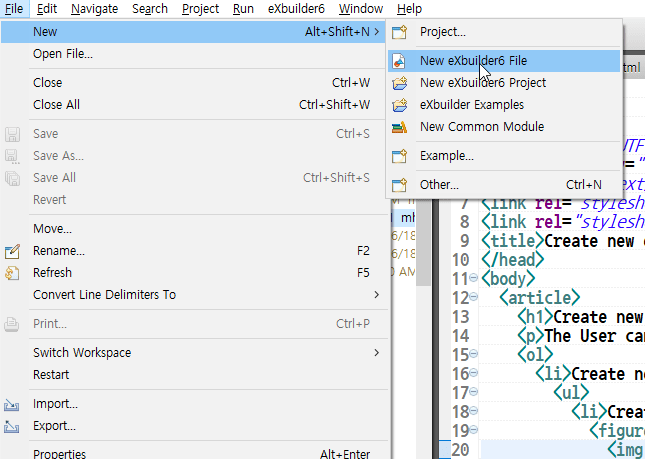645x459 pixels.
Task: Click the New Common Module icon
Action: [x=400, y=127]
